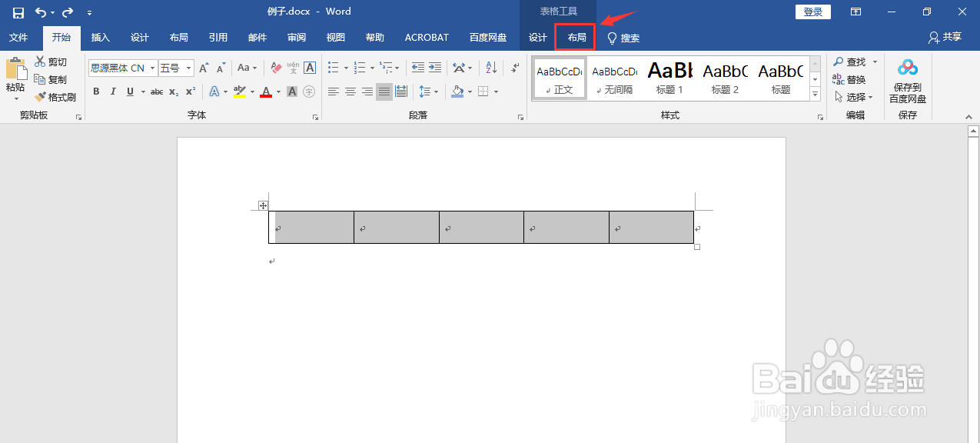
Task: Select the Format Painter (格式刷) tool
Action: (x=56, y=97)
